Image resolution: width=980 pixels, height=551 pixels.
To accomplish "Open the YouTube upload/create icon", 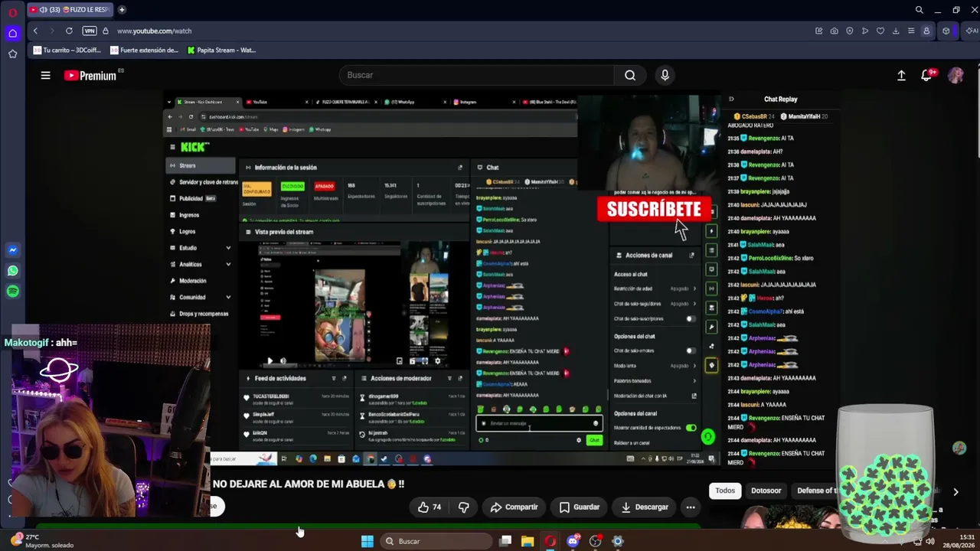I will 901,75.
